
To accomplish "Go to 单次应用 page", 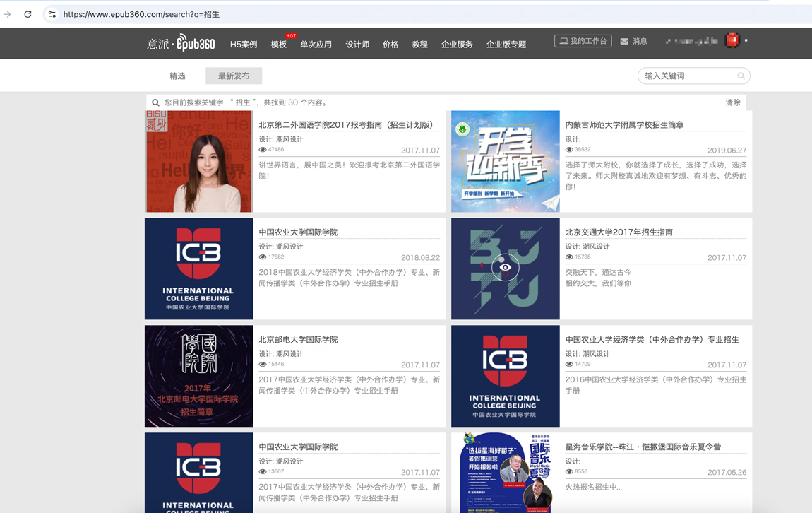I will coord(316,45).
